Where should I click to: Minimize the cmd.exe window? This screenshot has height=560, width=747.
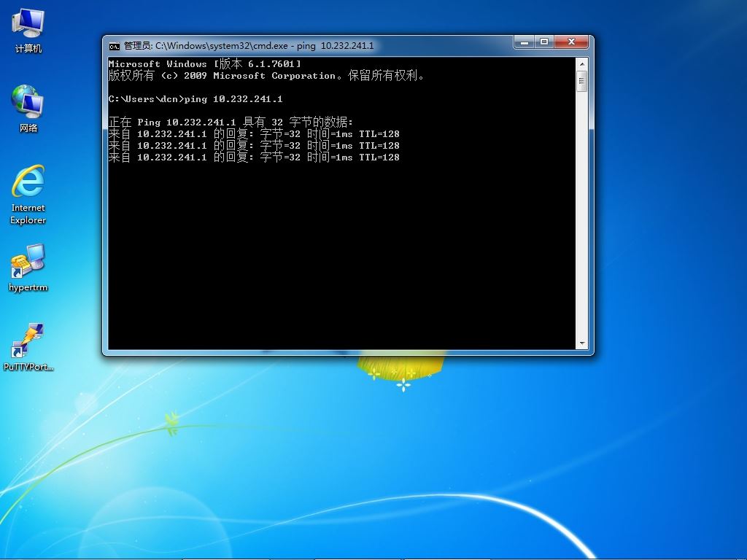click(525, 42)
